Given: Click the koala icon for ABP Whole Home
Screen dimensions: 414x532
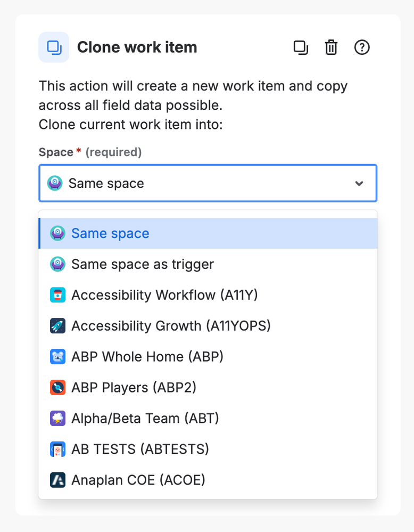Looking at the screenshot, I should (57, 357).
